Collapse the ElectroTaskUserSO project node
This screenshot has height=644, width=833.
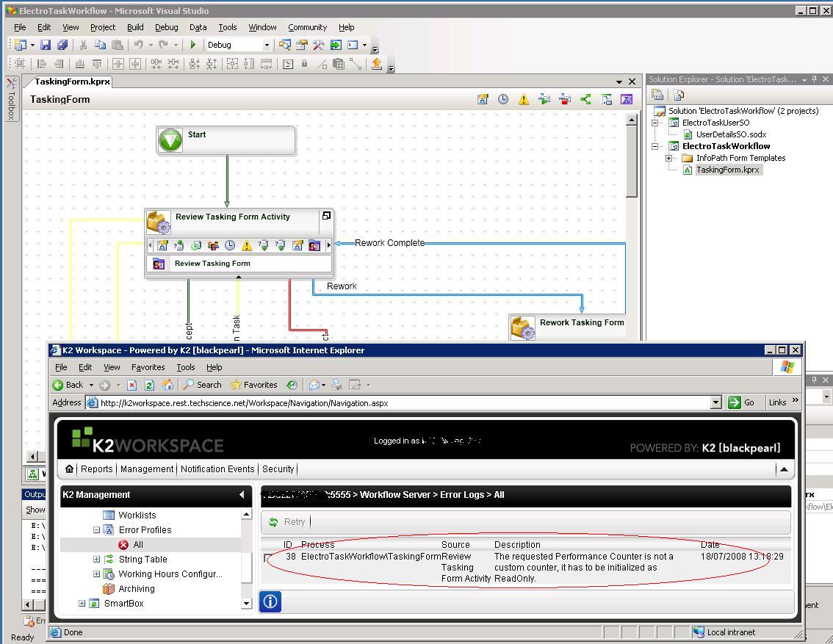(x=655, y=123)
